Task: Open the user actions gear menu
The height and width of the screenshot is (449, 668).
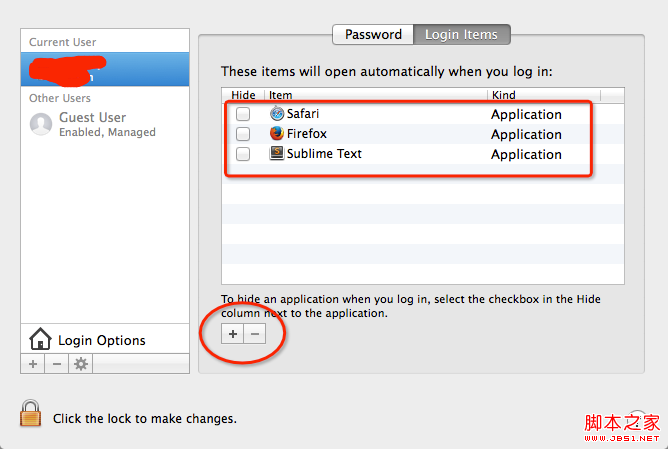Action: point(81,364)
